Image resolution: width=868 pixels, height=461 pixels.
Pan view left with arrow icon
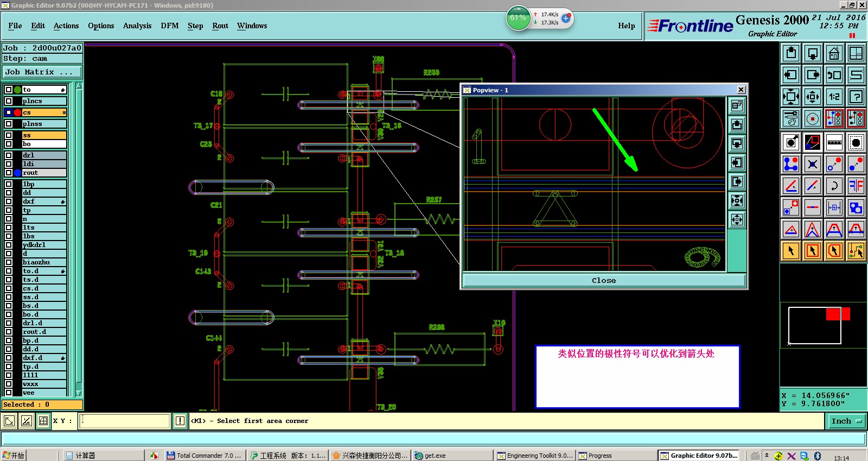(791, 75)
